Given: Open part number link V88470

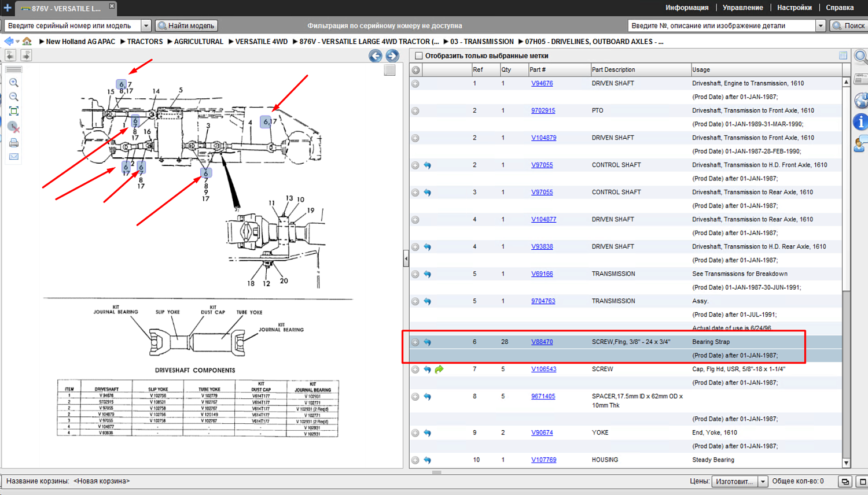Looking at the screenshot, I should click(542, 342).
